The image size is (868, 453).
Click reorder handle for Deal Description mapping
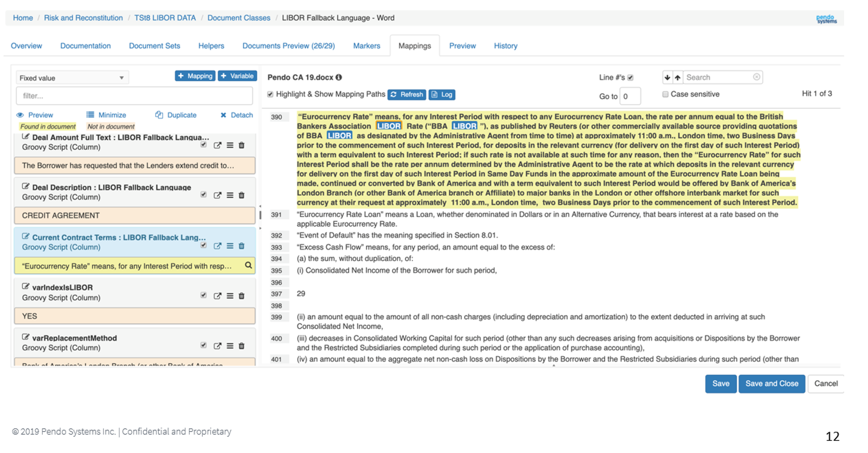(x=230, y=195)
